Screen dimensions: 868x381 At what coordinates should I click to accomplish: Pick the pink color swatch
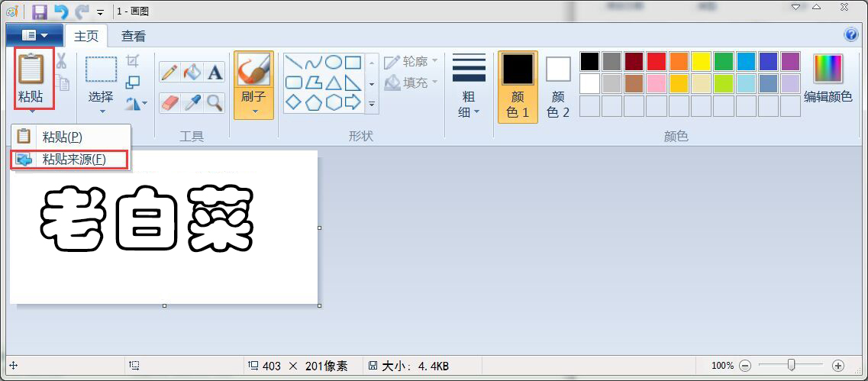click(x=657, y=84)
